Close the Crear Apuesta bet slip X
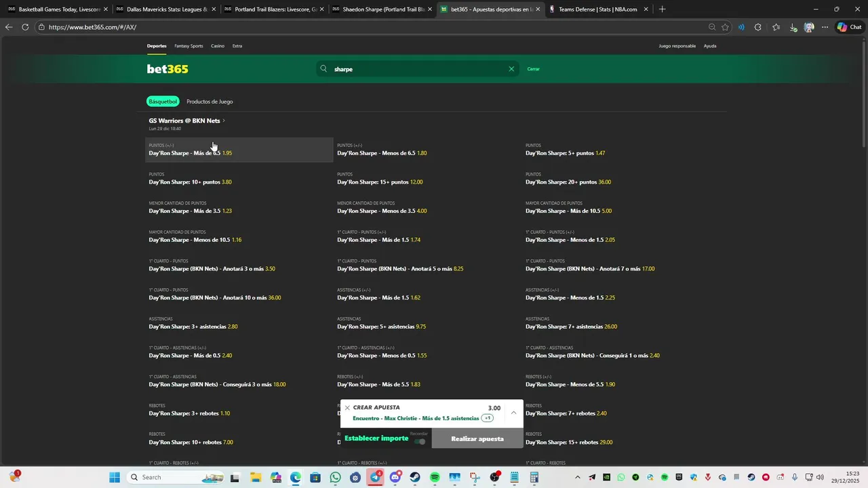The image size is (868, 488). [347, 408]
